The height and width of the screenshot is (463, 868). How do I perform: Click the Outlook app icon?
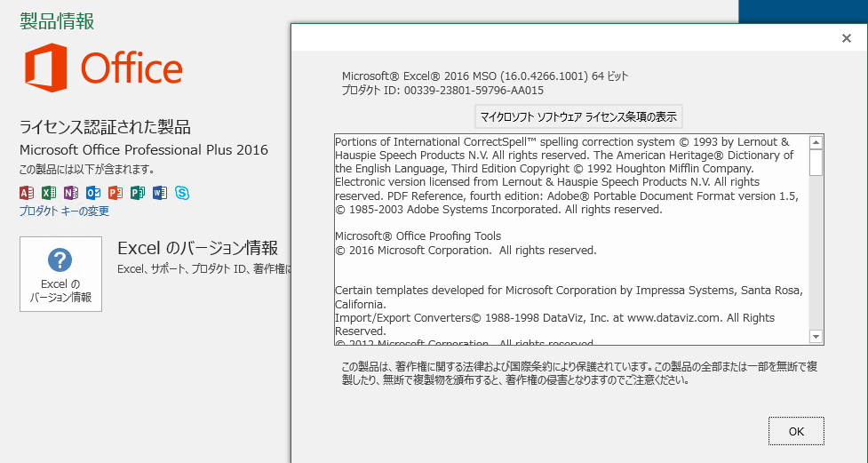[x=93, y=193]
